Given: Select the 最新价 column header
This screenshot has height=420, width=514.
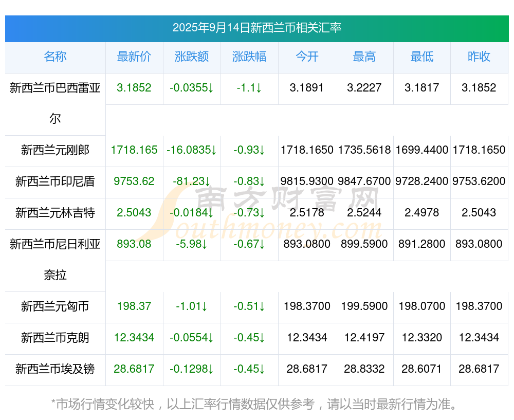Looking at the screenshot, I should [134, 57].
